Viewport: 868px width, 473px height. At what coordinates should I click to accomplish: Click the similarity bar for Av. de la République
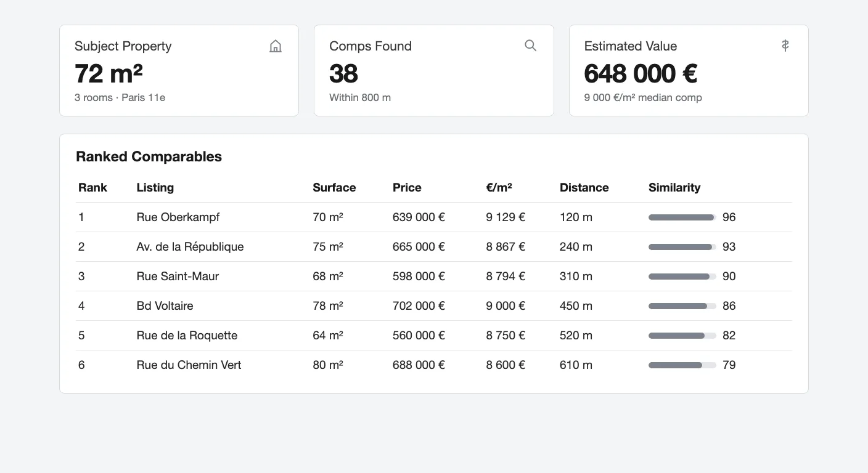pos(682,247)
